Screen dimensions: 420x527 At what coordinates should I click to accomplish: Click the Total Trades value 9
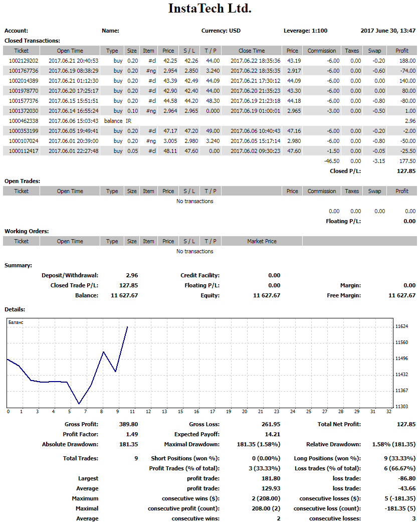point(136,458)
